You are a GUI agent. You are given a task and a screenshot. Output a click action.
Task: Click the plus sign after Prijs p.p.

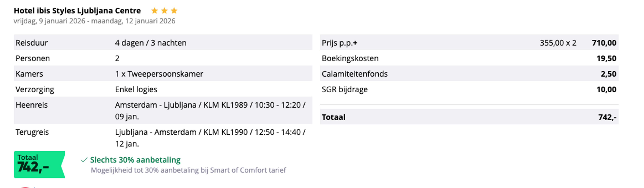355,43
